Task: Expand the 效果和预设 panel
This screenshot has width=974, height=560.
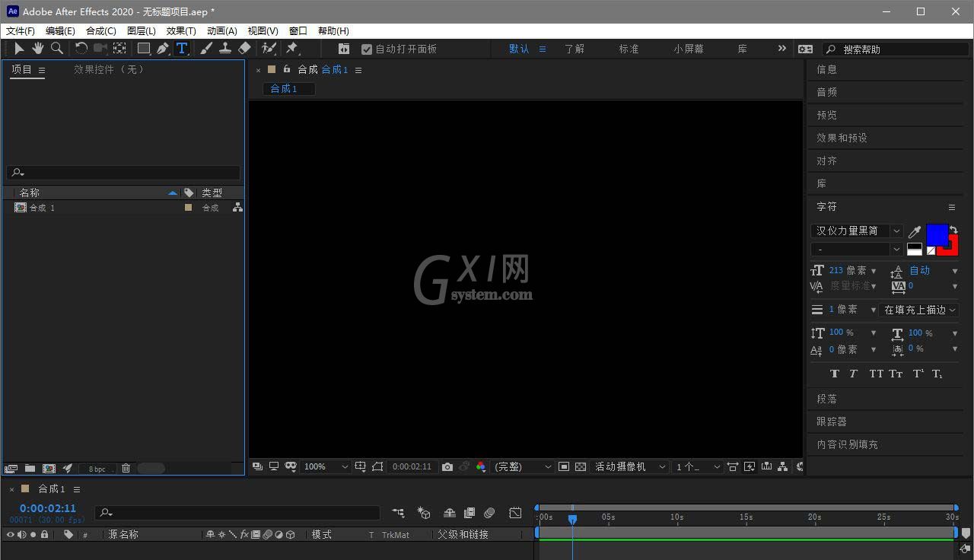Action: point(842,138)
